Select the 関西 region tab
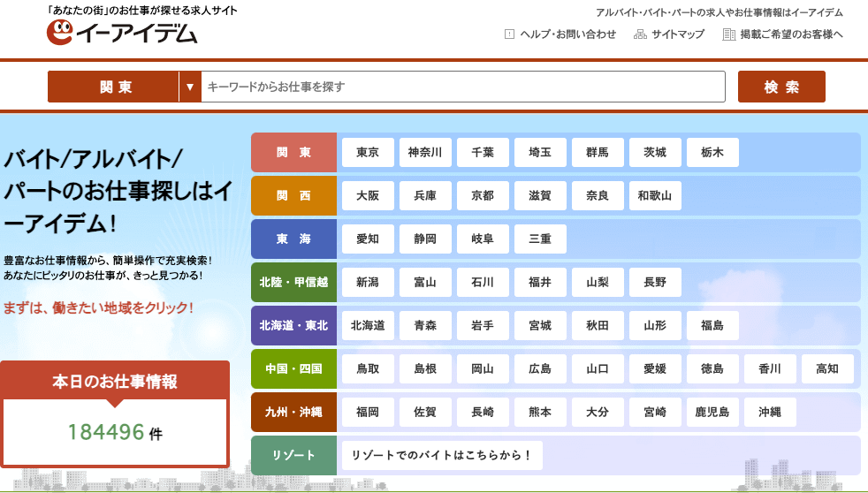 (293, 195)
